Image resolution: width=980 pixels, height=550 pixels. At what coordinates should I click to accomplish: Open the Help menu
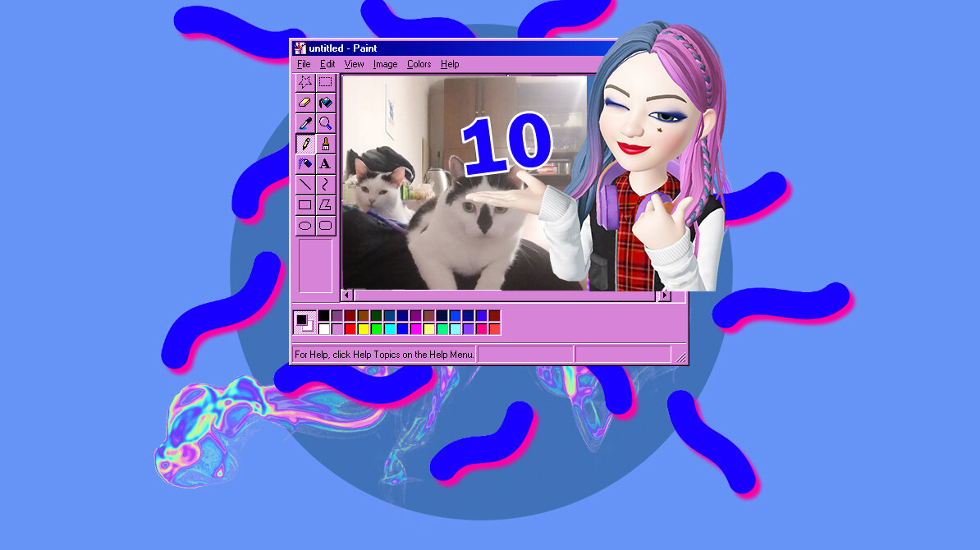[x=450, y=64]
